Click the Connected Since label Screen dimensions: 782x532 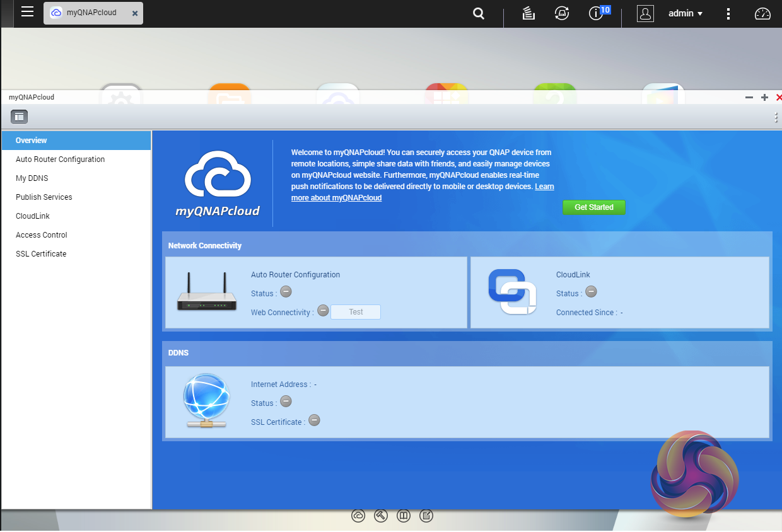586,313
